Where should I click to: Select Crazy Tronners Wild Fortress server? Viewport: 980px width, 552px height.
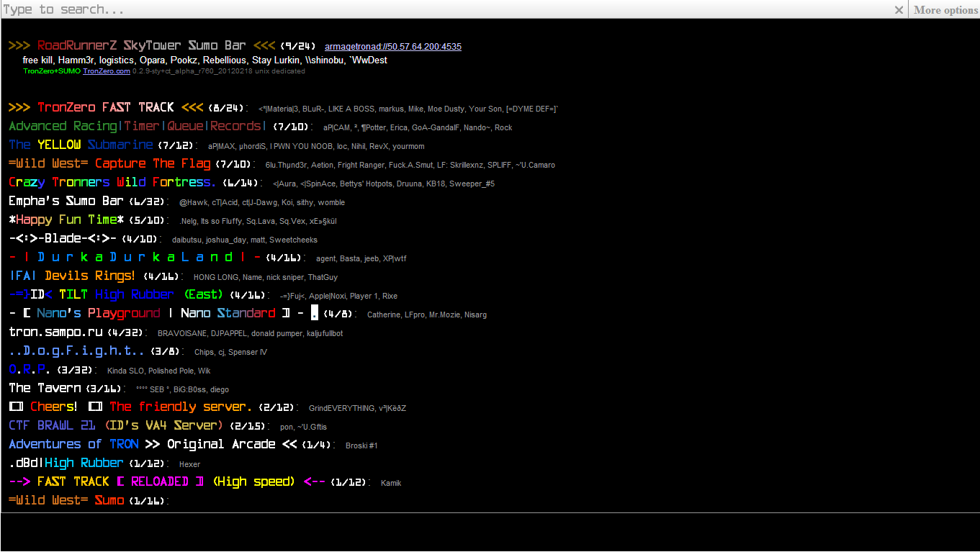112,183
